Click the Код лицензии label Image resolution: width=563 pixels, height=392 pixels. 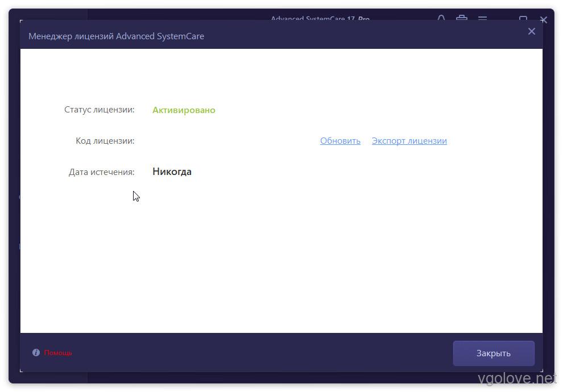tap(105, 141)
